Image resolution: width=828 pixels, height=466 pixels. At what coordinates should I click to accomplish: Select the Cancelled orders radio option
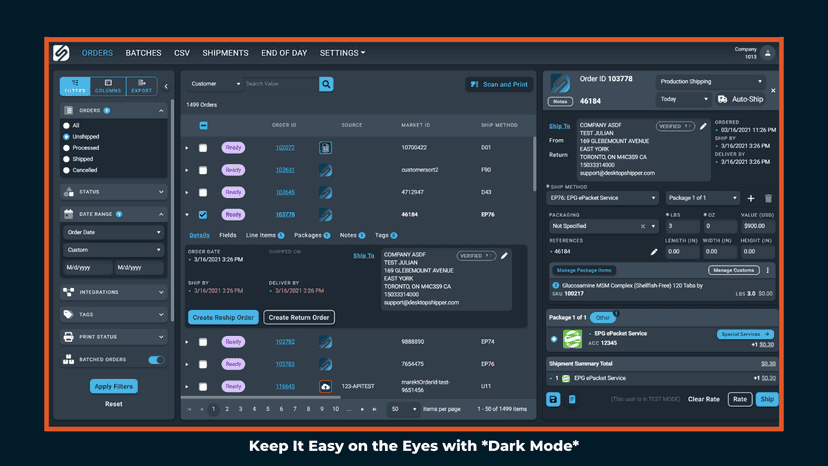67,170
